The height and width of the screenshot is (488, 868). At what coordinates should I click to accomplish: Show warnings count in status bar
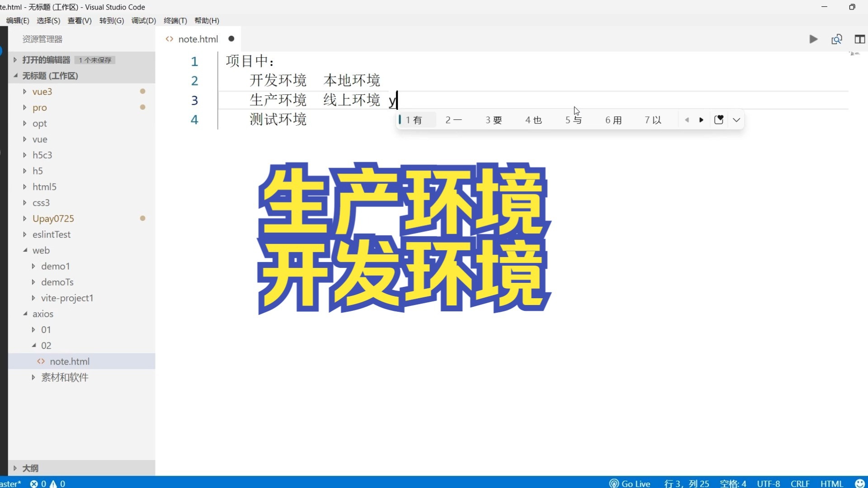[x=57, y=483]
